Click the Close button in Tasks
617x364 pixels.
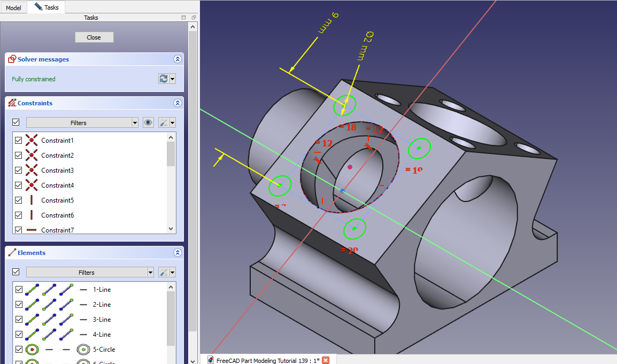pos(94,37)
